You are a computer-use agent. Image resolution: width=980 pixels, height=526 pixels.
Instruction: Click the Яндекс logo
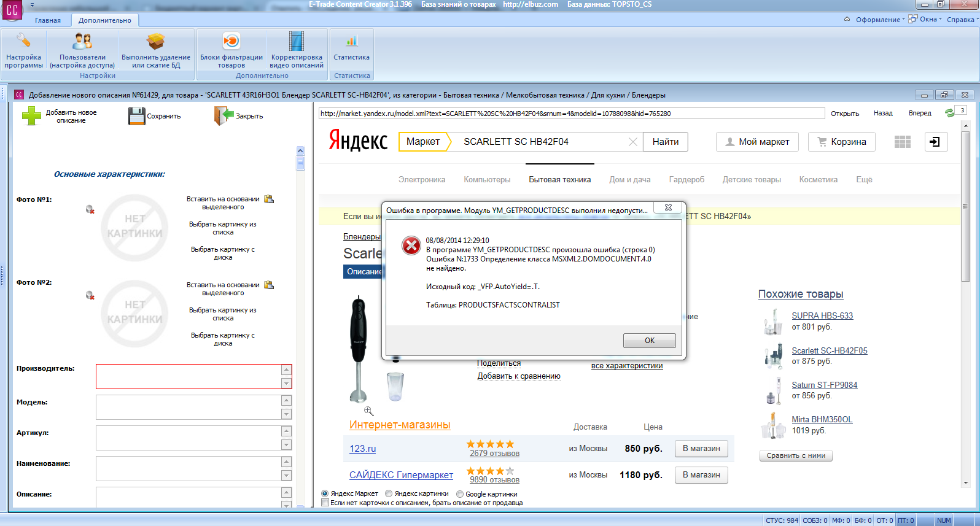(358, 141)
